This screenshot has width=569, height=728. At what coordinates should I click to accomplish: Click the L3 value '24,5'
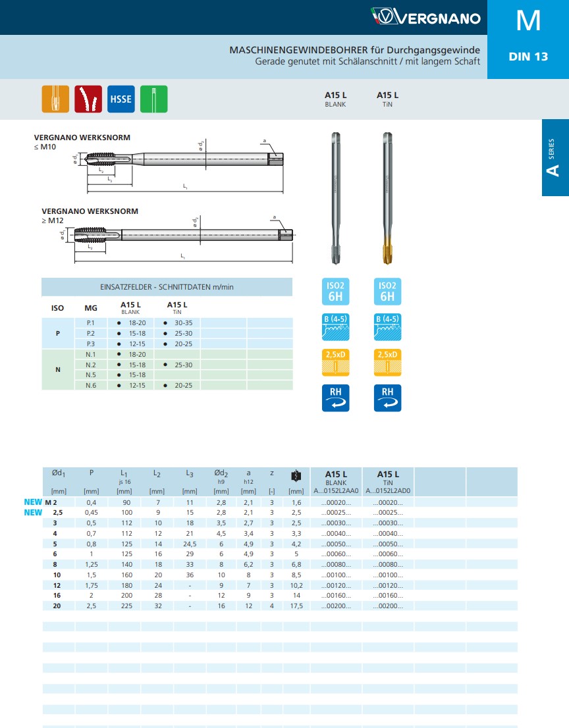[190, 544]
